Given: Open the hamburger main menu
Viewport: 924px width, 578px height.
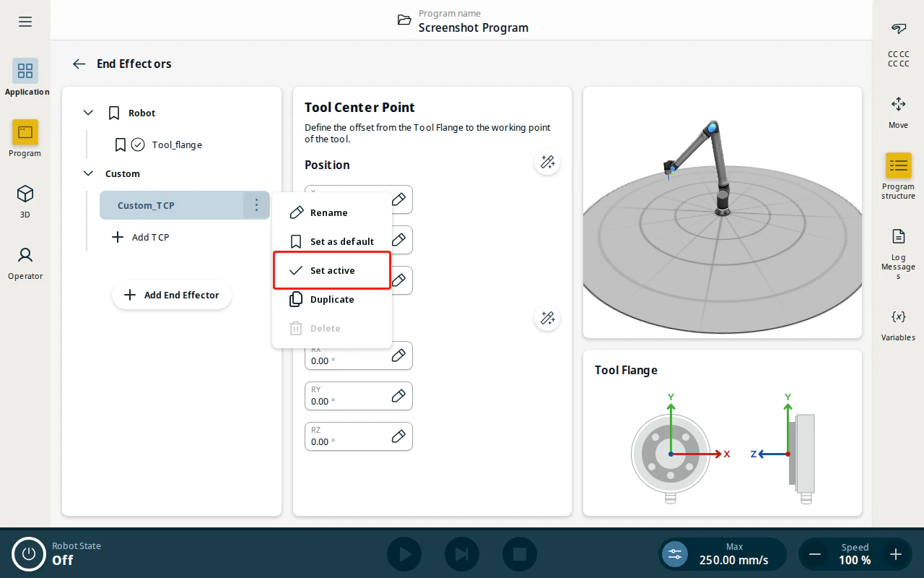Looking at the screenshot, I should [x=25, y=22].
